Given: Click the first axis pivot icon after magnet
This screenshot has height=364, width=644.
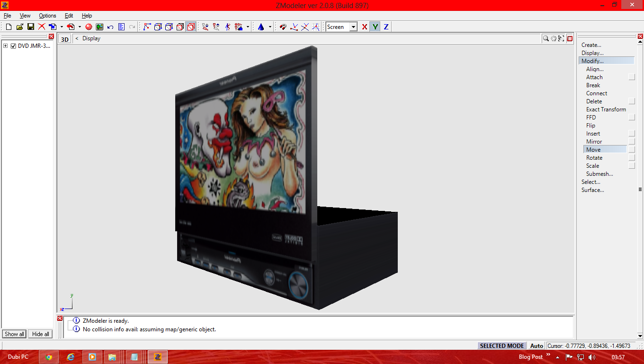Looking at the screenshot, I should click(x=294, y=27).
